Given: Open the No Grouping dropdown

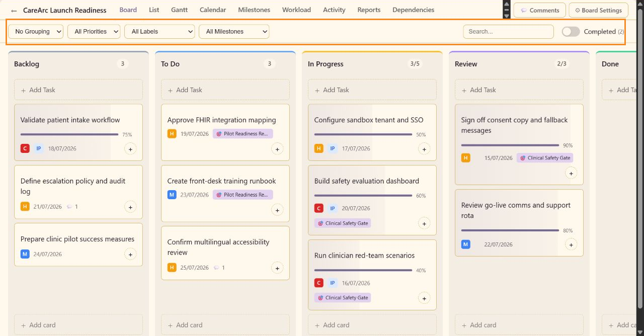Looking at the screenshot, I should coord(36,32).
